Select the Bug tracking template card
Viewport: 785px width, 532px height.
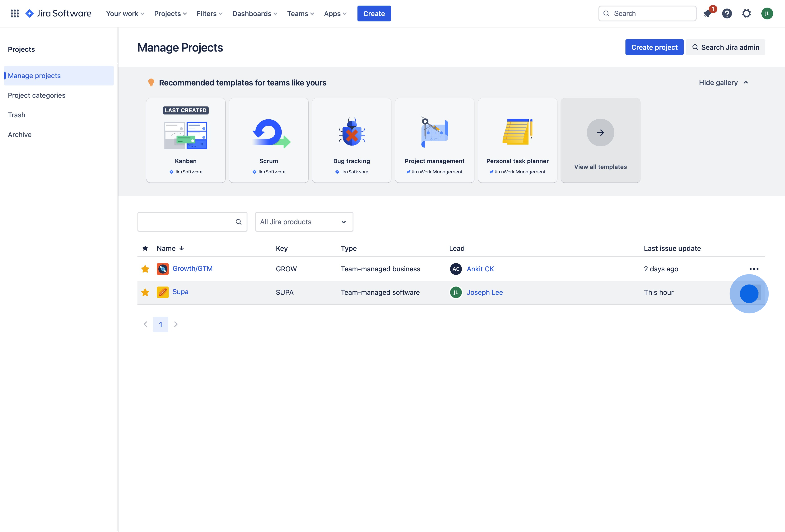[x=351, y=141]
